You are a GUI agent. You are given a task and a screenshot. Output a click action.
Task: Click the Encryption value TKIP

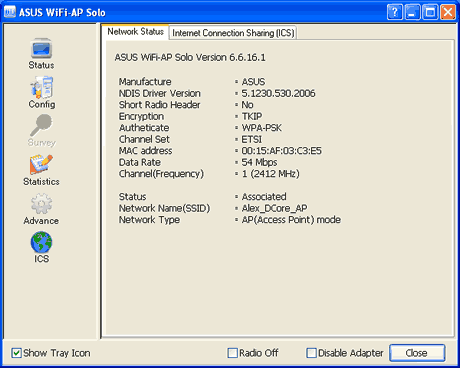[x=252, y=116]
